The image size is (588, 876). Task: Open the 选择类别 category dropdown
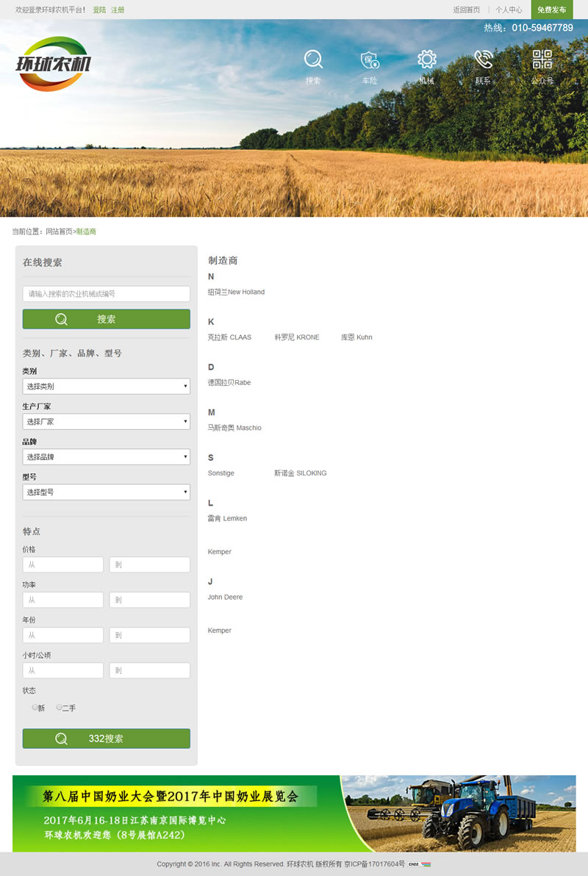tap(106, 386)
